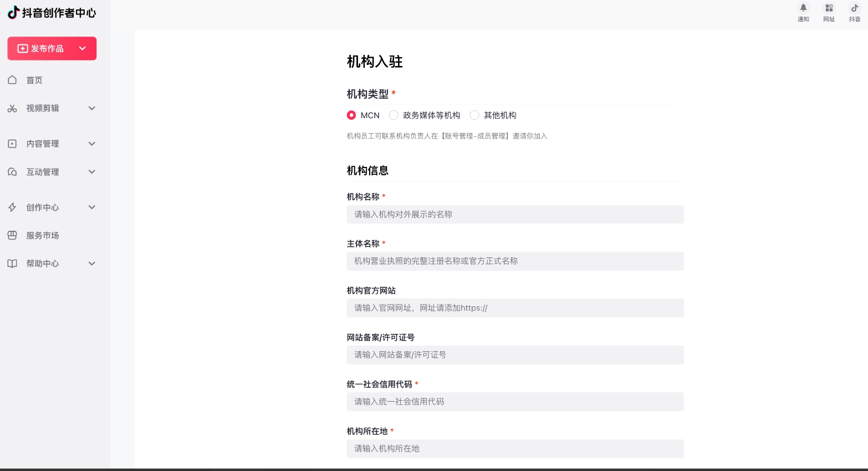
Task: Click the 机构所在地 field label
Action: pyautogui.click(x=367, y=431)
